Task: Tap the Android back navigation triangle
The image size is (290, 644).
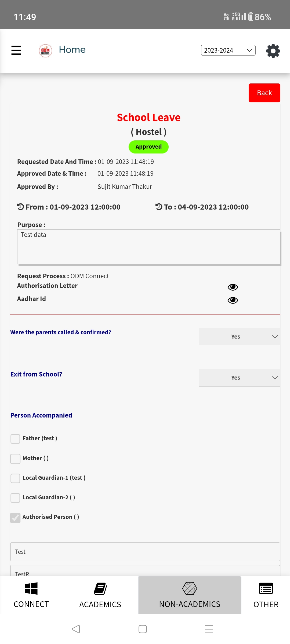Action: click(76, 629)
